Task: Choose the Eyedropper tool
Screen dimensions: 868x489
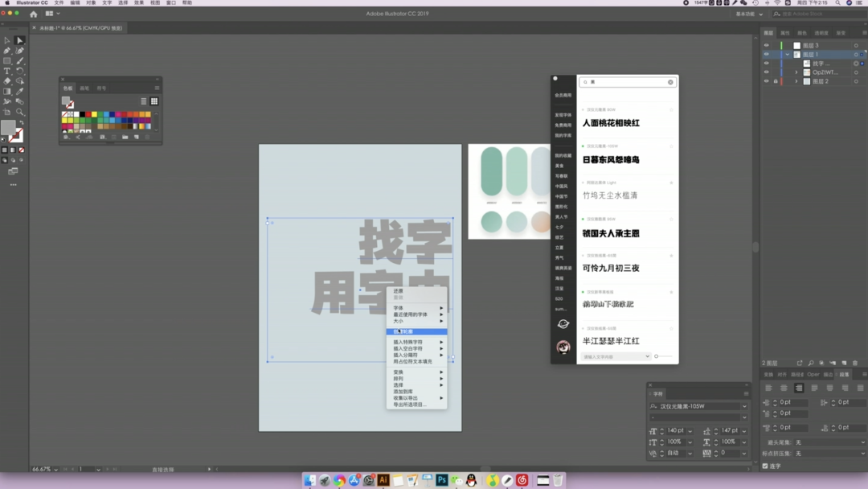Action: click(x=20, y=91)
